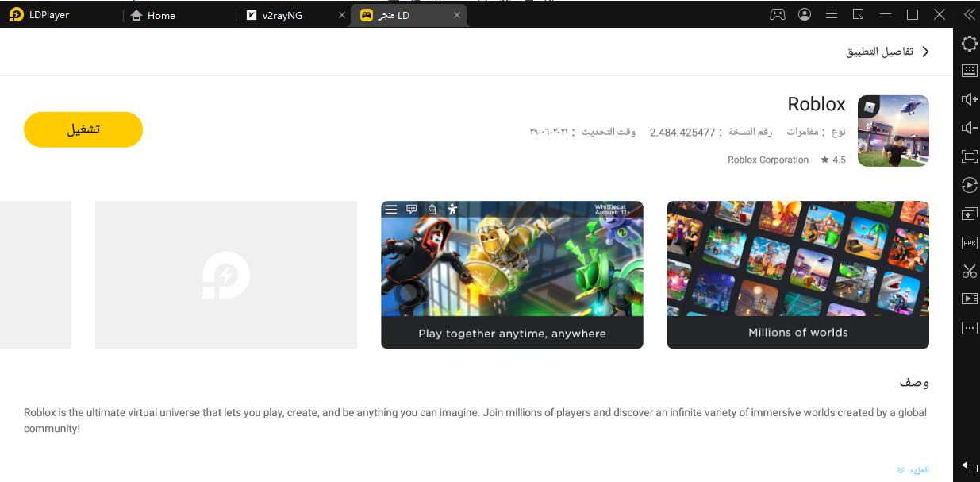Take a screenshot with the scissors icon

[969, 271]
